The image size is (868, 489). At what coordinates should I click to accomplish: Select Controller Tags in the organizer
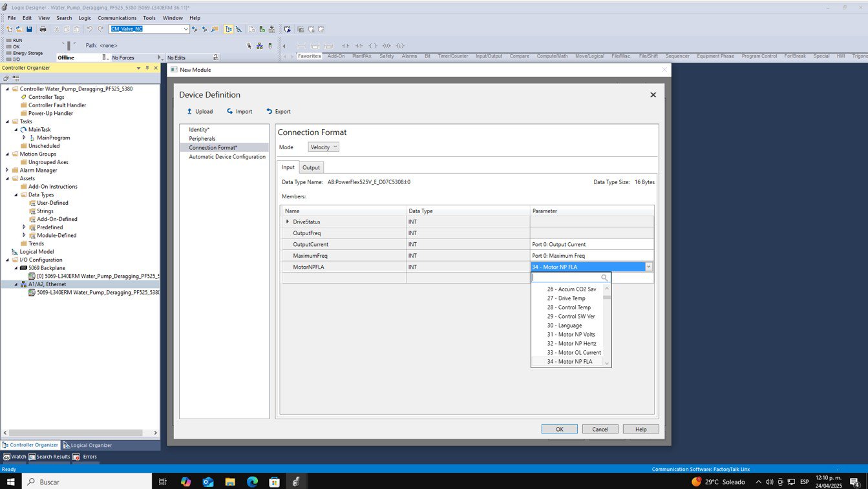click(x=46, y=97)
